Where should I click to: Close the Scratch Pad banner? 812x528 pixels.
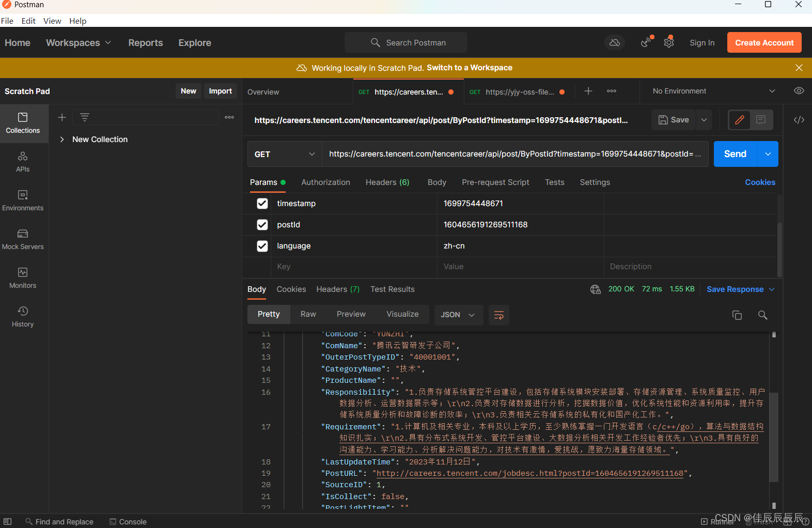pyautogui.click(x=799, y=68)
